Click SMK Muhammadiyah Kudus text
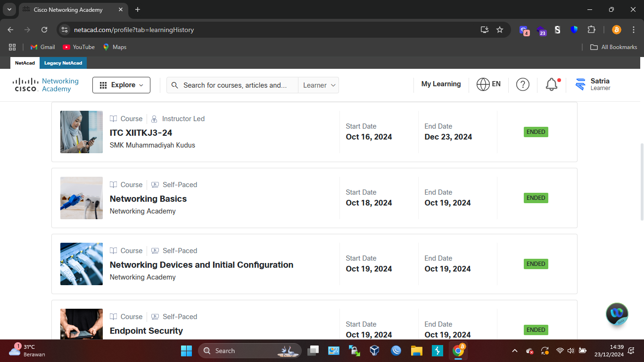 152,145
